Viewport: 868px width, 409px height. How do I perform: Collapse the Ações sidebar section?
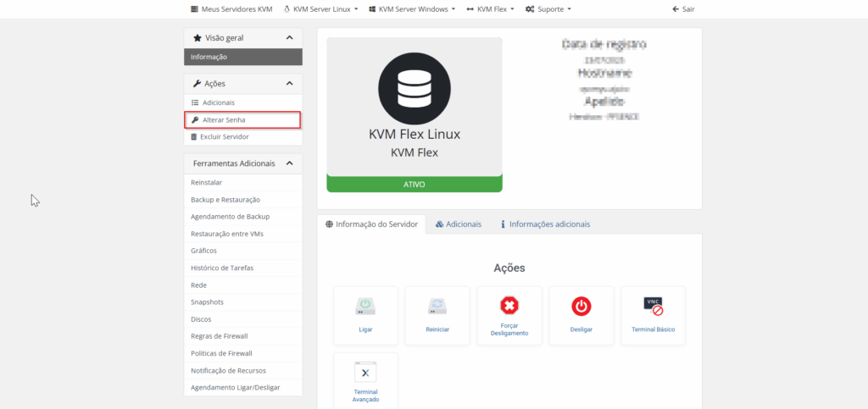coord(289,84)
